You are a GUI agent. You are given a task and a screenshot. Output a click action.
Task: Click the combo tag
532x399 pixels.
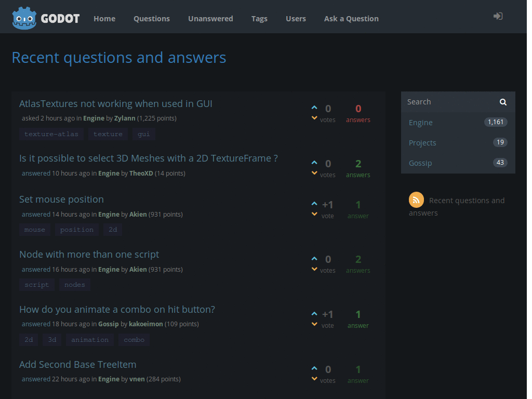click(x=134, y=340)
